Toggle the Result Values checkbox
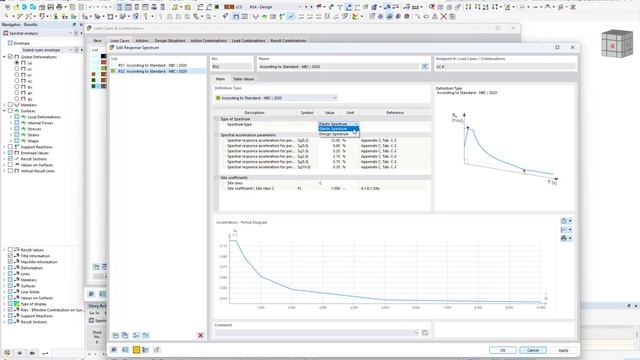The image size is (640, 360). pos(11,249)
